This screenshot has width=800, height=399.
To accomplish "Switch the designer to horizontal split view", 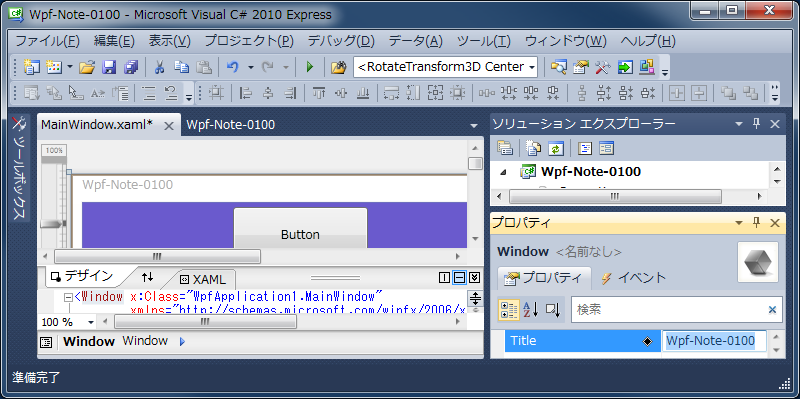I will point(459,277).
